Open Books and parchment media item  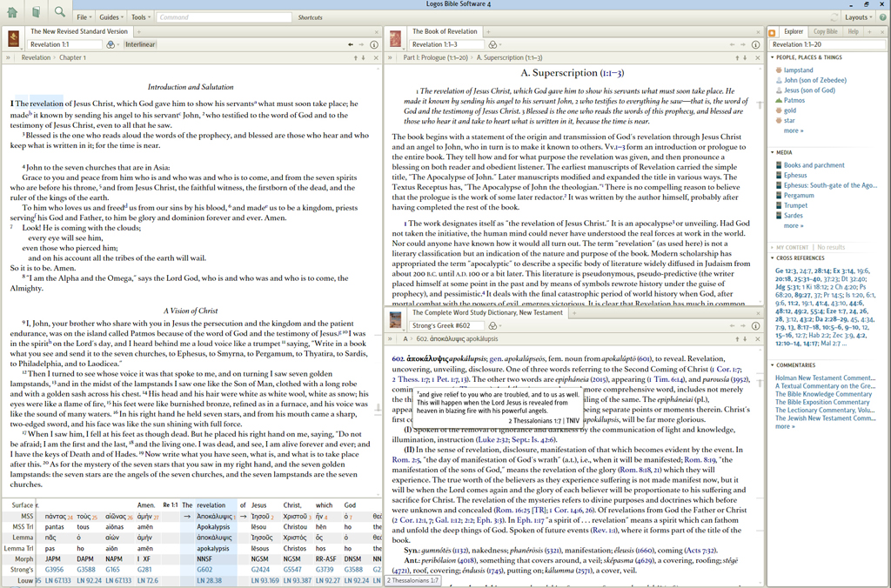814,164
